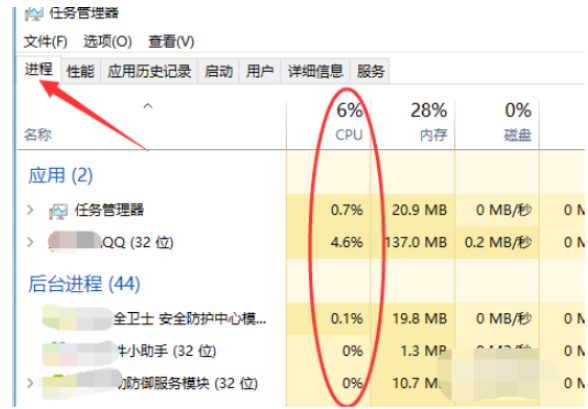Sort by the 磁盘 column header
Screen dimensions: 588x409
pos(518,135)
